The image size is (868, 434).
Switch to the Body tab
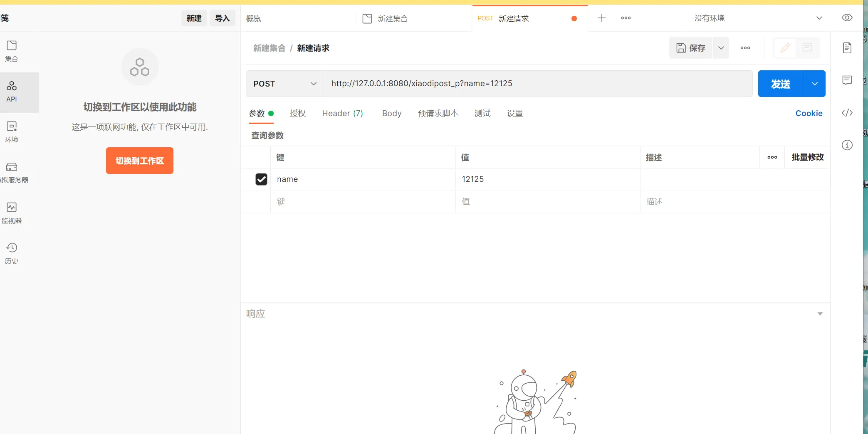pyautogui.click(x=391, y=113)
